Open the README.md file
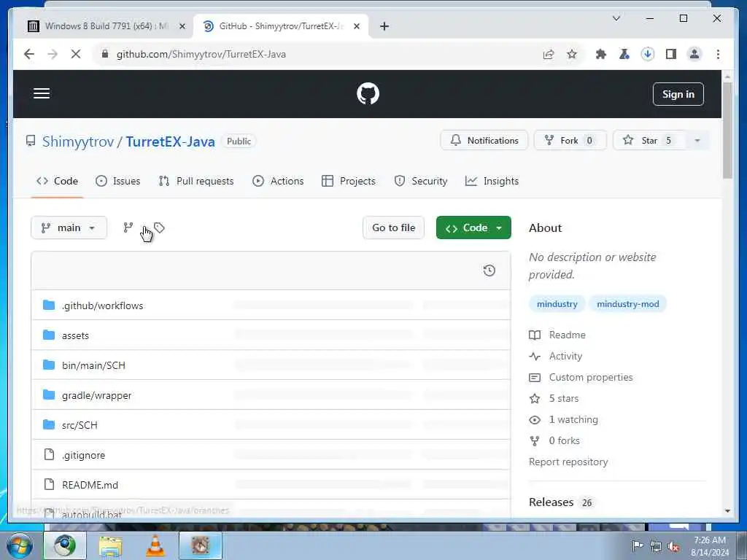This screenshot has width=747, height=560. click(x=90, y=485)
